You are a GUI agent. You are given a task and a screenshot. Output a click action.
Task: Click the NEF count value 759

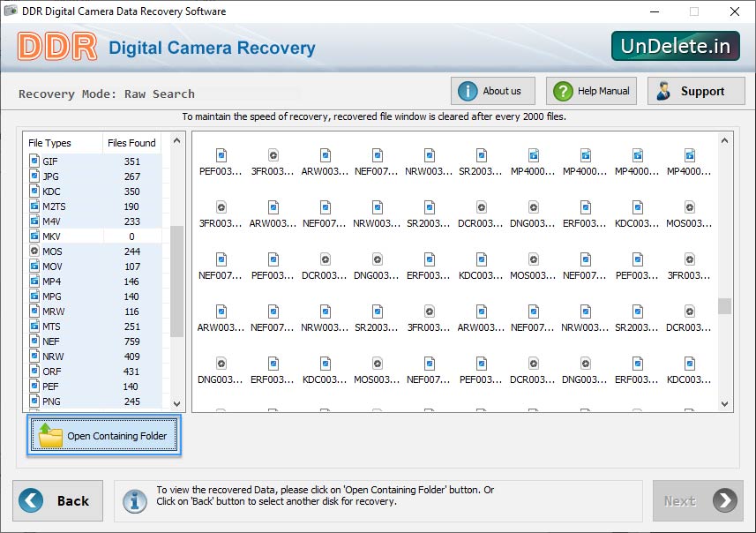tap(131, 342)
